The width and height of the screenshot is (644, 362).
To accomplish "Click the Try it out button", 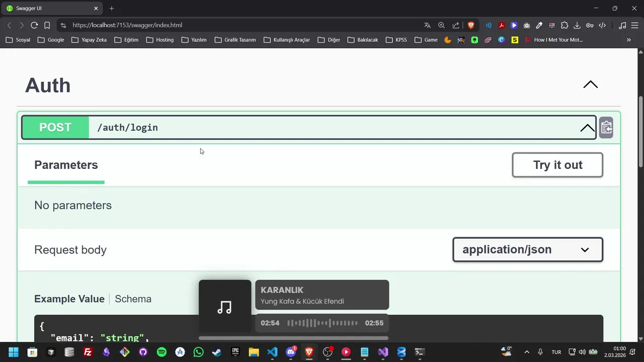I will (557, 165).
